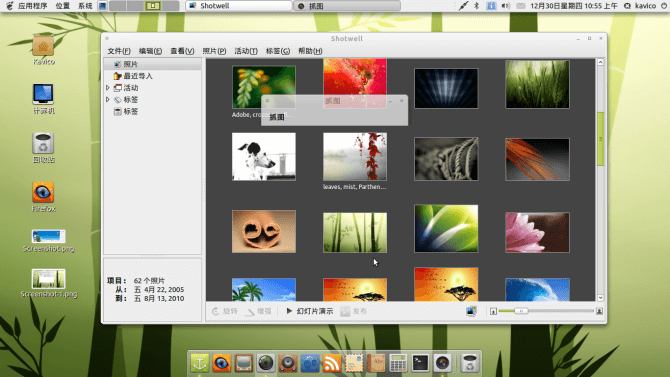670x377 pixels.
Task: Select the coiled rope photo thumbnail
Action: 446,159
